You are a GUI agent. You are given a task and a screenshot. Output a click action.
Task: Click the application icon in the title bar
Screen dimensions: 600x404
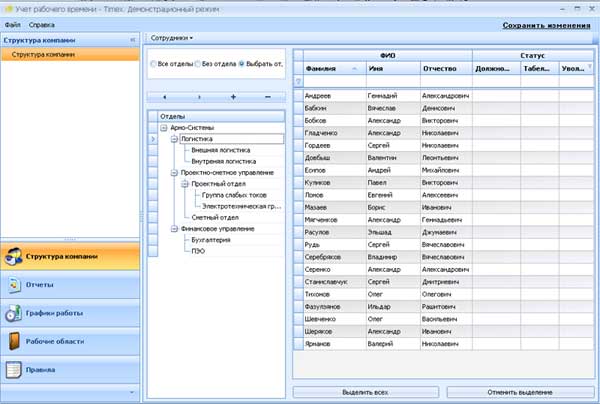pos(8,9)
